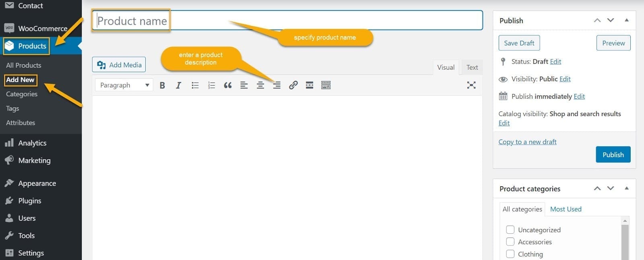Viewport: 644px width, 260px height.
Task: Apply italic formatting in the editor toolbar
Action: point(178,85)
